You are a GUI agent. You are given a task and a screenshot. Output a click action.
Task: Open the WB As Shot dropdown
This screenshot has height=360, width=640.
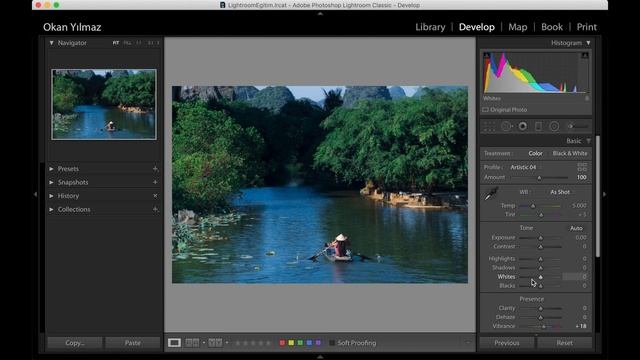[x=561, y=192]
